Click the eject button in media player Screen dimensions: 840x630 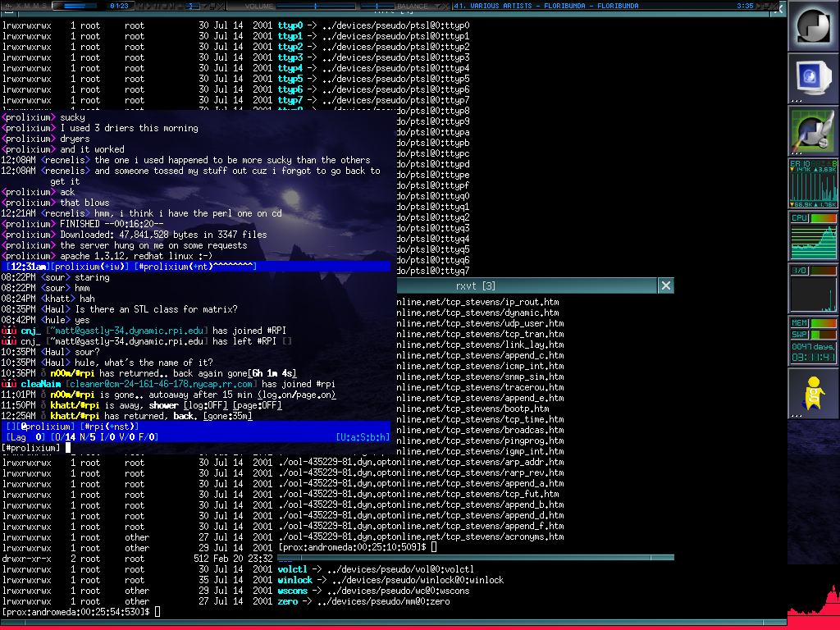[180, 6]
